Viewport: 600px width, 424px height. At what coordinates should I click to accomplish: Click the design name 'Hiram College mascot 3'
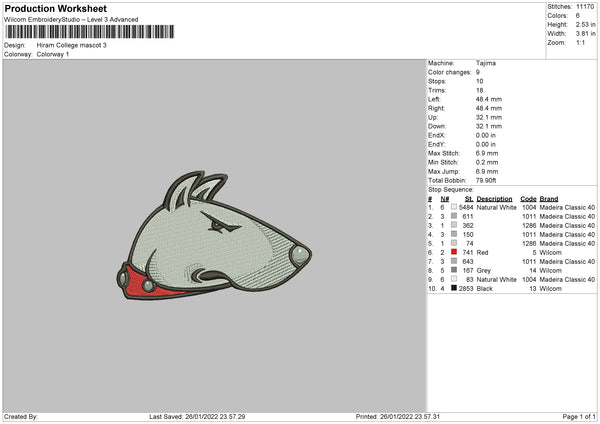point(72,45)
